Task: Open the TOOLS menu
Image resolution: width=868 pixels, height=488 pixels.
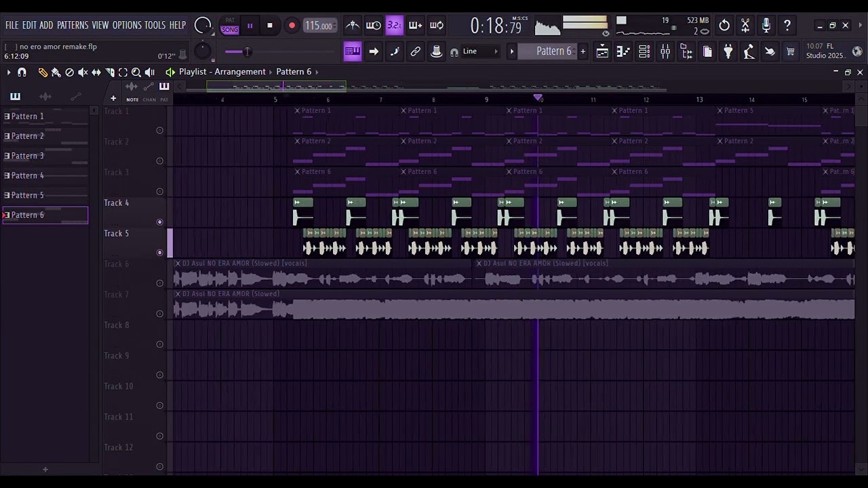Action: coord(155,25)
